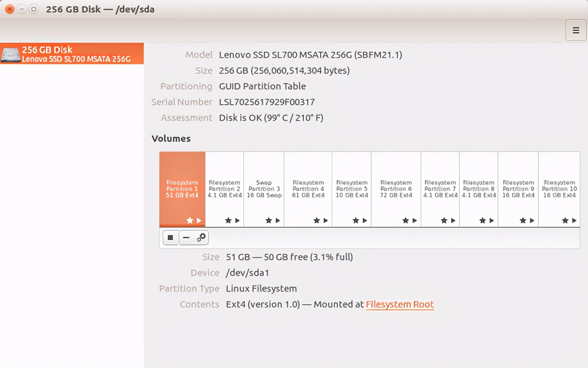588x368 pixels.
Task: Click the play triangle icon on Partition 9
Action: (532, 221)
